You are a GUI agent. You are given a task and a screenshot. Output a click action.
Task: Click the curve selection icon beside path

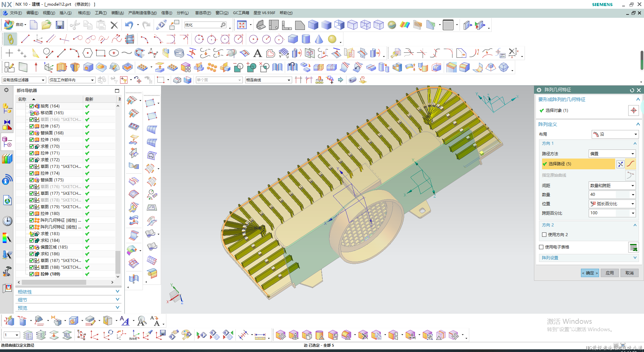click(x=631, y=164)
